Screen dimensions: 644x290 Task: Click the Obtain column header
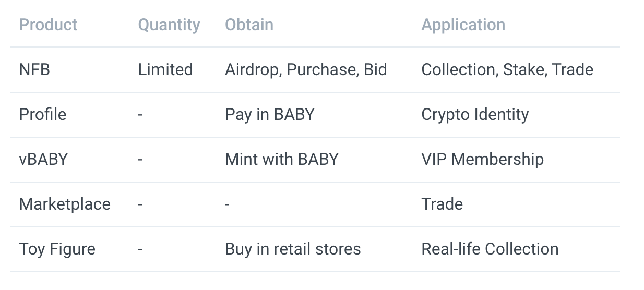(249, 25)
